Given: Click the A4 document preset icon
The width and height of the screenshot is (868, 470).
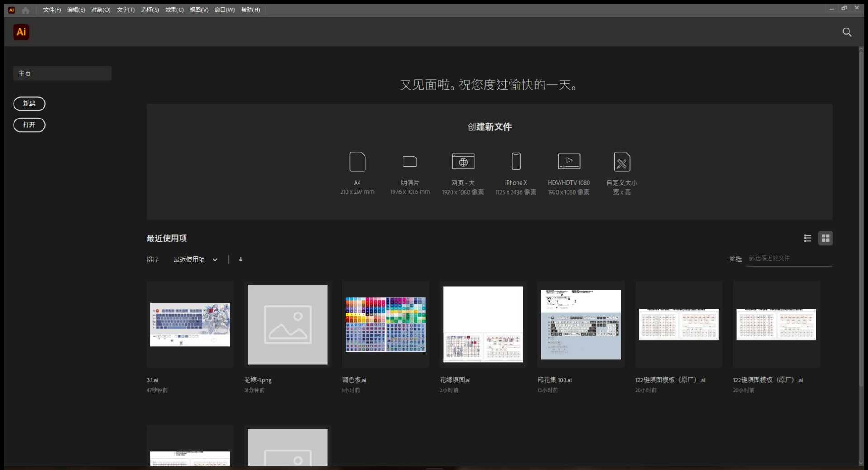Looking at the screenshot, I should [x=357, y=162].
